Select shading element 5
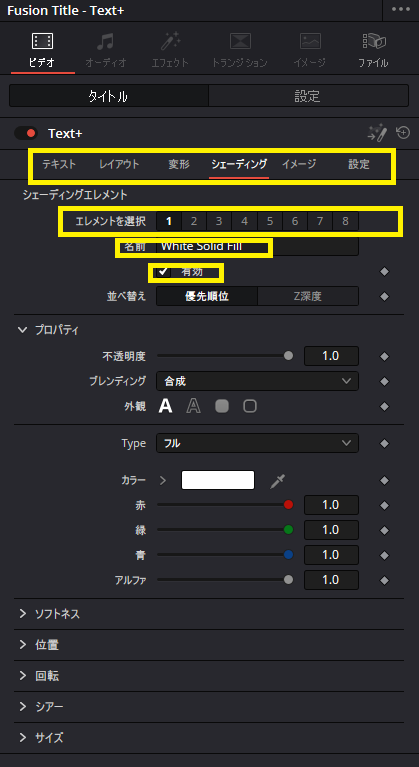The width and height of the screenshot is (419, 767). 269,221
